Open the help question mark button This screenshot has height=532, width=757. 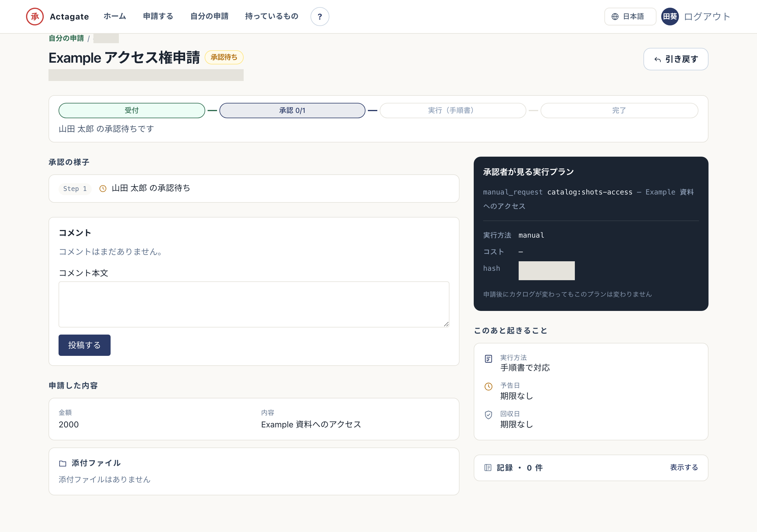(319, 17)
